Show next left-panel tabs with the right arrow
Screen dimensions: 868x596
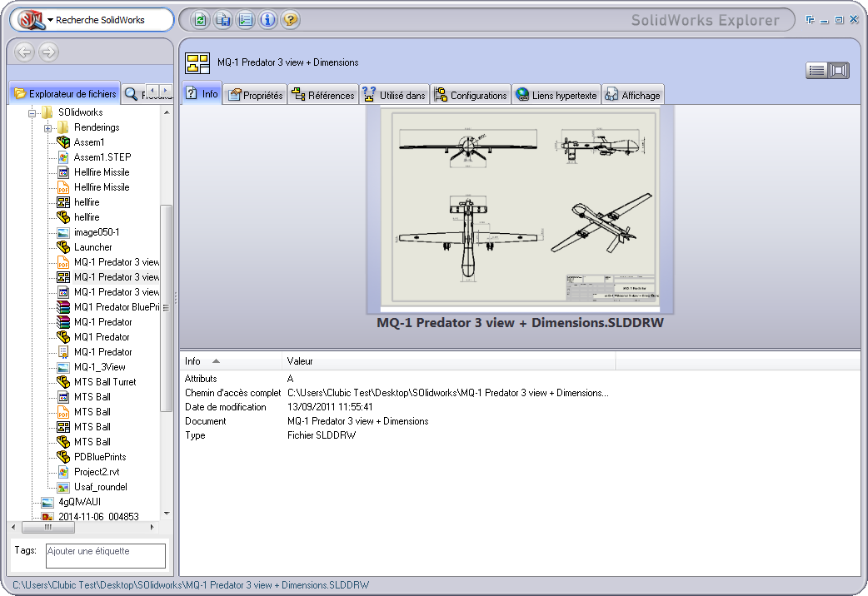tap(165, 91)
